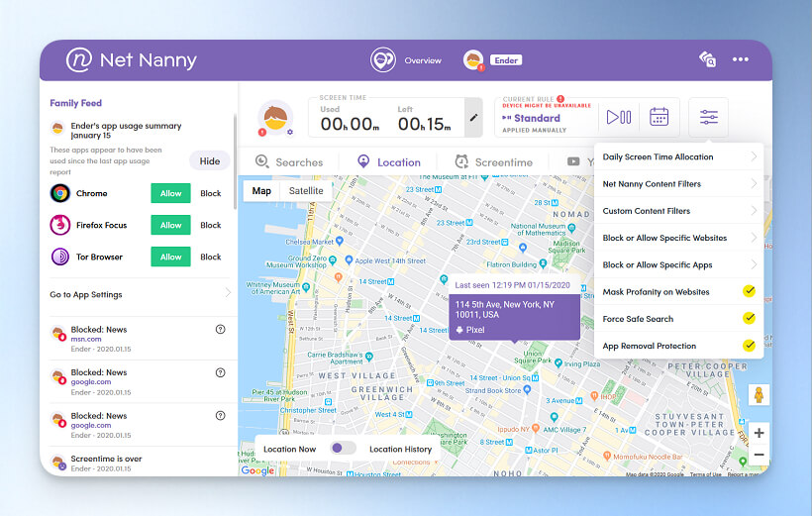Click the filter sliders settings icon
The image size is (812, 516).
(x=709, y=117)
